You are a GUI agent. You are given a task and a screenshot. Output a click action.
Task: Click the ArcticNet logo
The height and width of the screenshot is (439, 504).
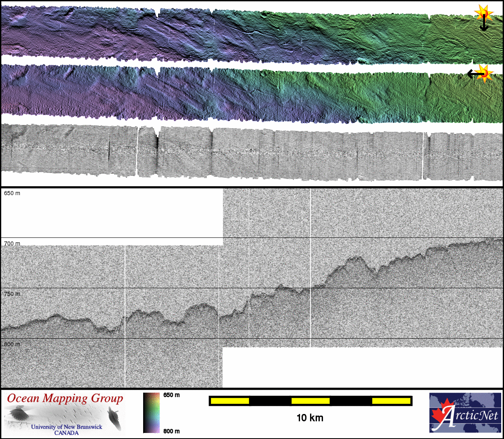[465, 412]
